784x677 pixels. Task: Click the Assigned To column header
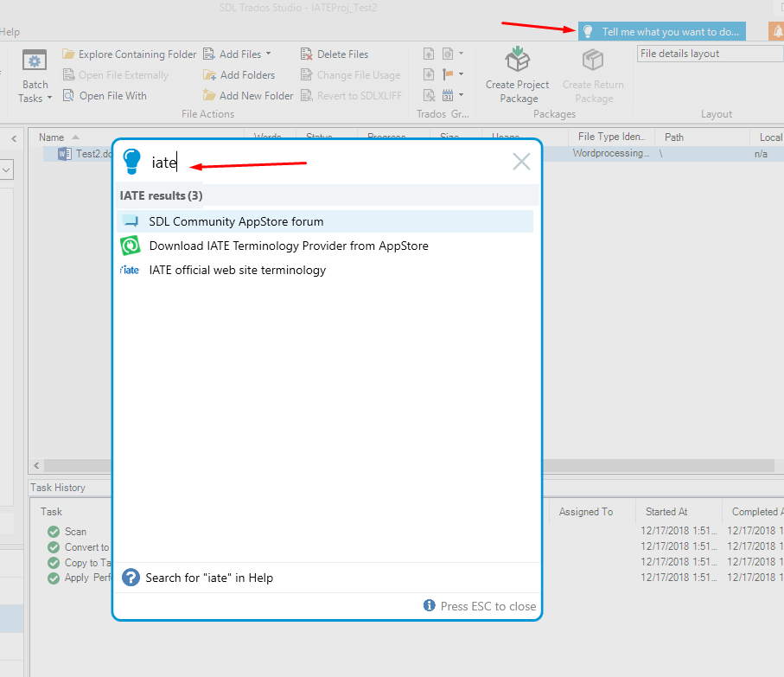(586, 512)
